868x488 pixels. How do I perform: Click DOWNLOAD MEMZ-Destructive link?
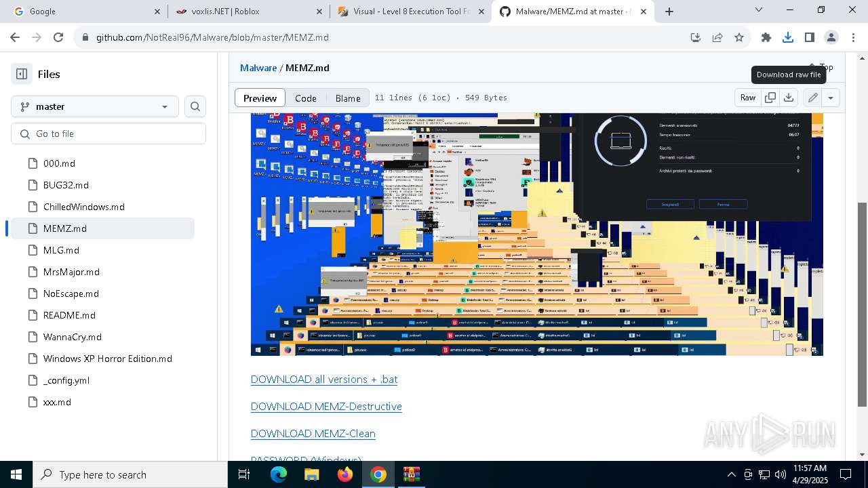click(x=326, y=407)
